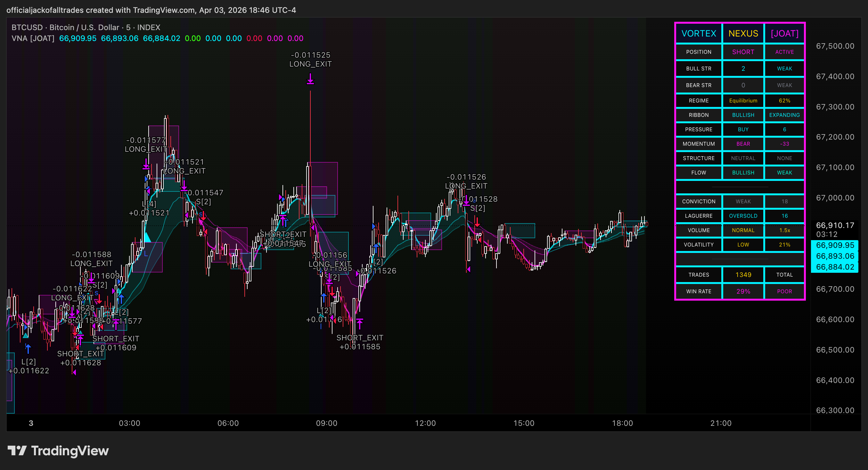Click the 66,500.00 price axis label
868x470 pixels.
835,350
